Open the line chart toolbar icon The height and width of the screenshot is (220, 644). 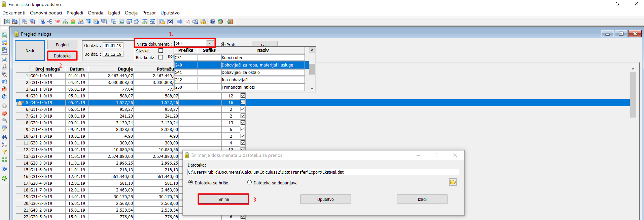187,21
